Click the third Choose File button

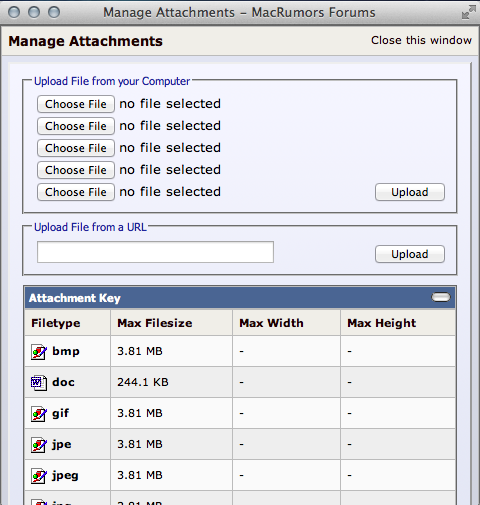[76, 148]
